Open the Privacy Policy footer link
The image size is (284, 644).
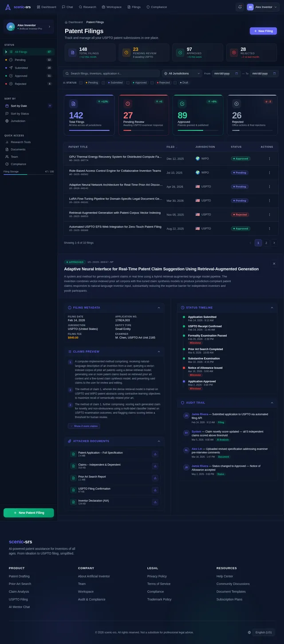point(157,576)
